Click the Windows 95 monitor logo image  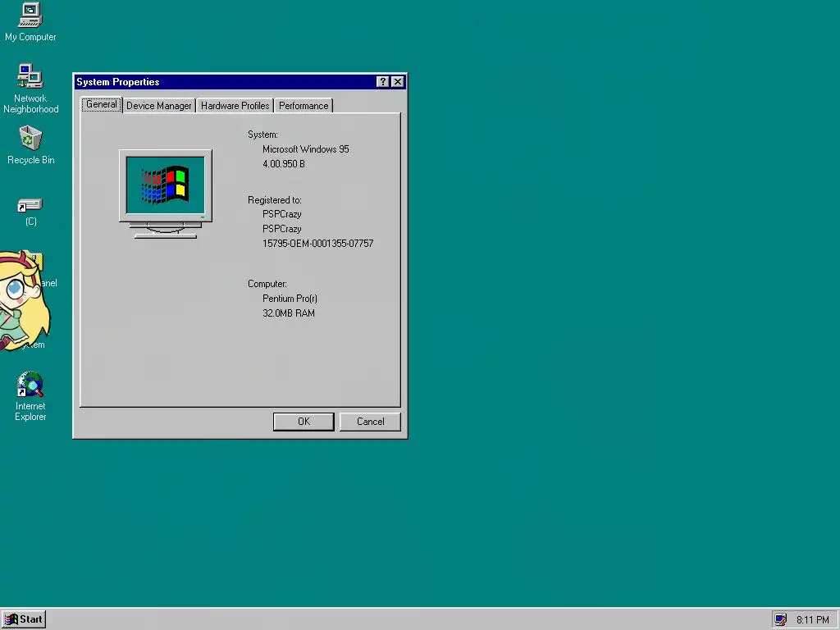(x=166, y=194)
